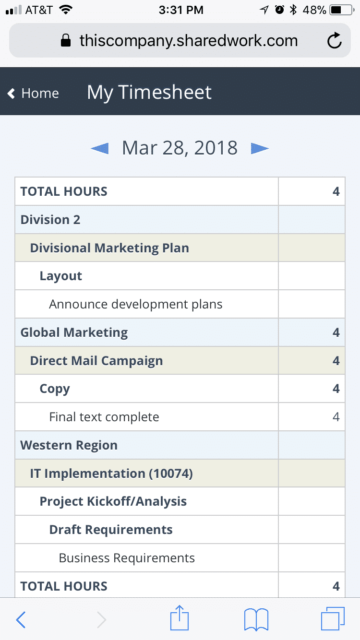The height and width of the screenshot is (640, 360).
Task: Tap the hours cell for Announce development plans
Action: (312, 304)
